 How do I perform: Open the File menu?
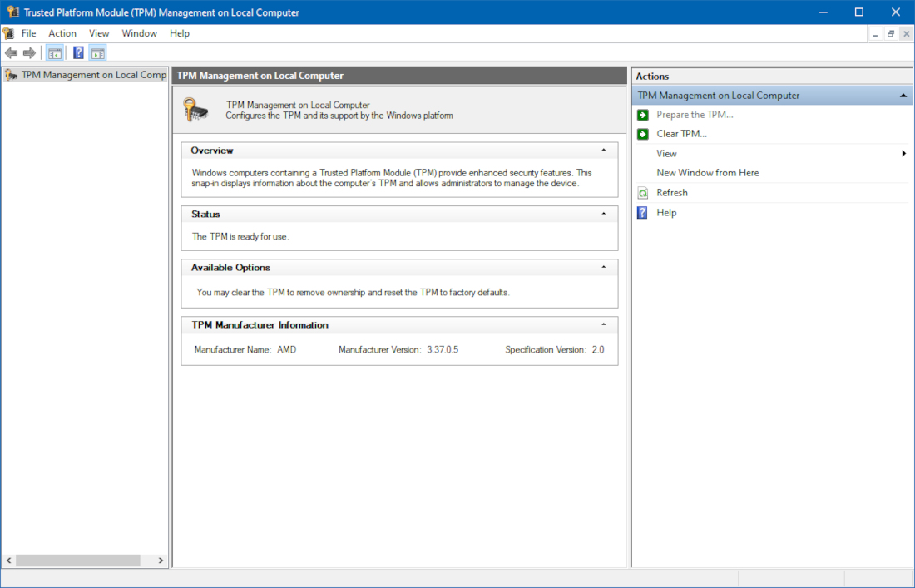pos(28,33)
